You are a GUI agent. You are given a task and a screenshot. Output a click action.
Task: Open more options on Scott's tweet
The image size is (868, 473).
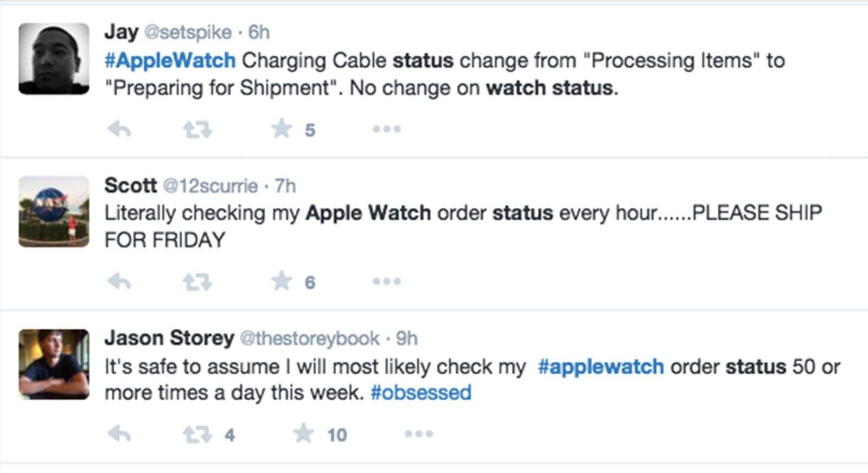click(387, 282)
